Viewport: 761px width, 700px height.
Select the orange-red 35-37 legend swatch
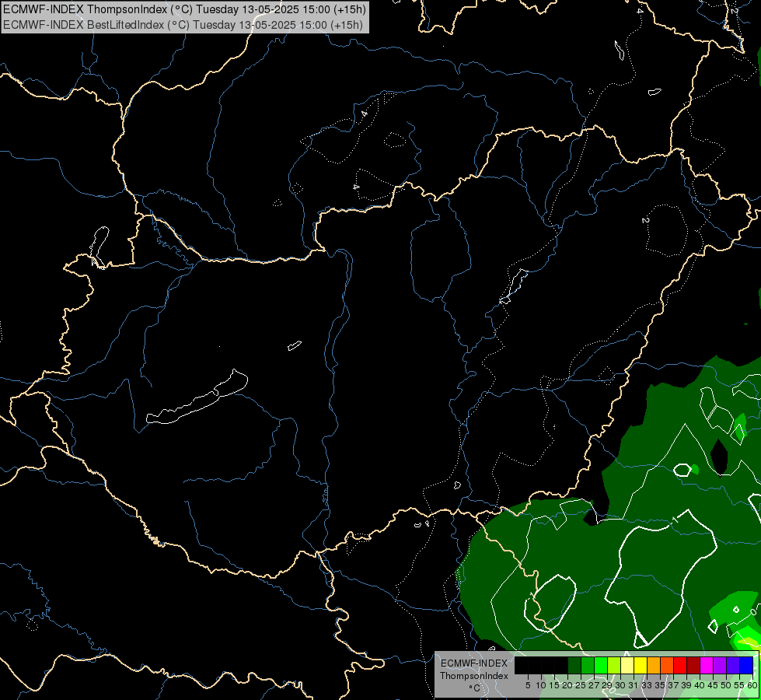point(667,665)
